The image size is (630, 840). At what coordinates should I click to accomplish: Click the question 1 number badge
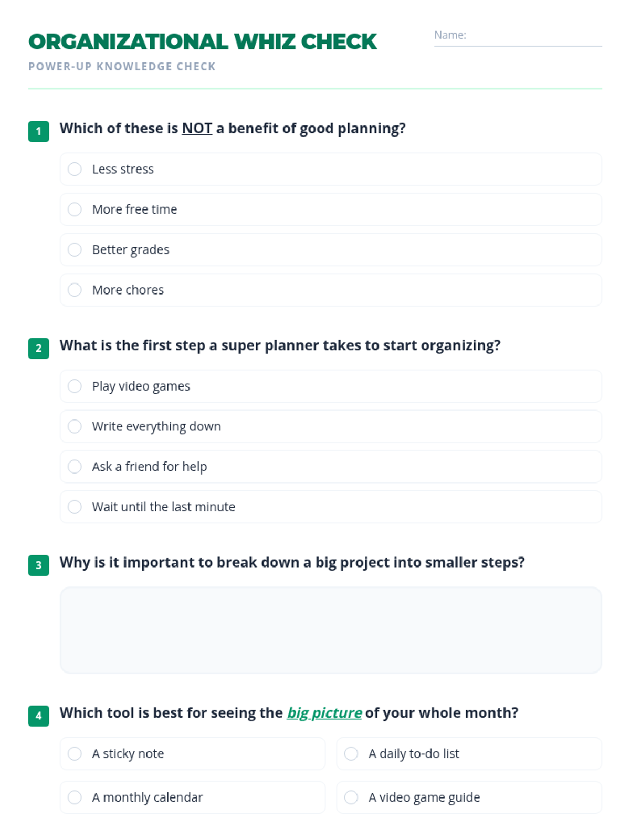coord(39,131)
